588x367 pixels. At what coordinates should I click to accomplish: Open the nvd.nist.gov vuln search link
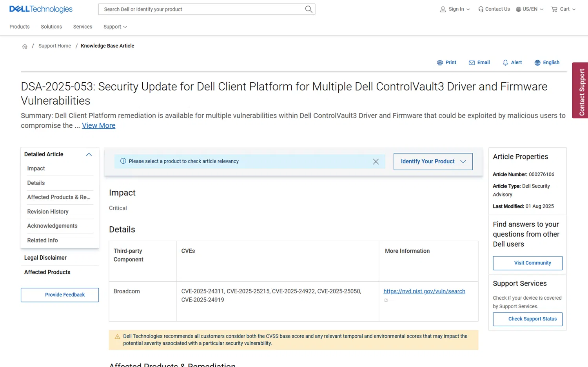pos(424,291)
